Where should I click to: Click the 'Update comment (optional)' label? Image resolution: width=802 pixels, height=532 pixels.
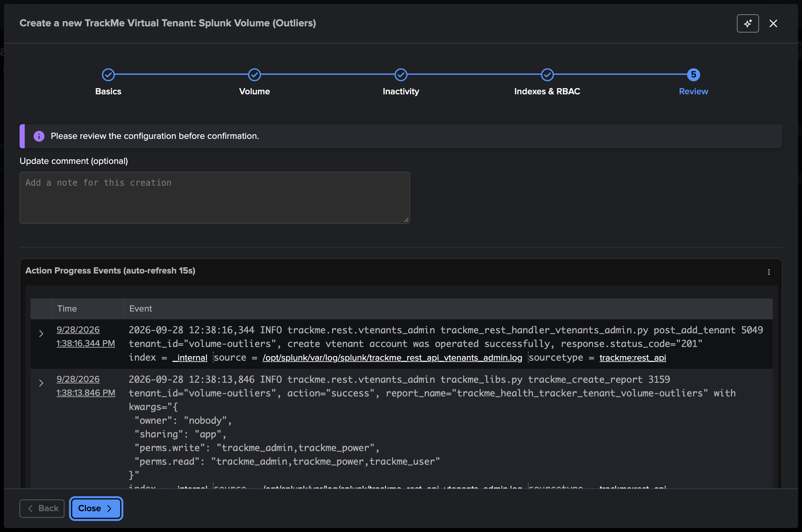coord(74,161)
